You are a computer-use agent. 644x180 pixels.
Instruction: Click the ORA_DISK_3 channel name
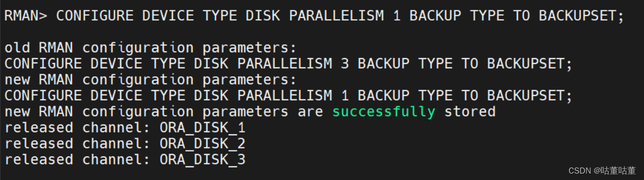tap(203, 159)
